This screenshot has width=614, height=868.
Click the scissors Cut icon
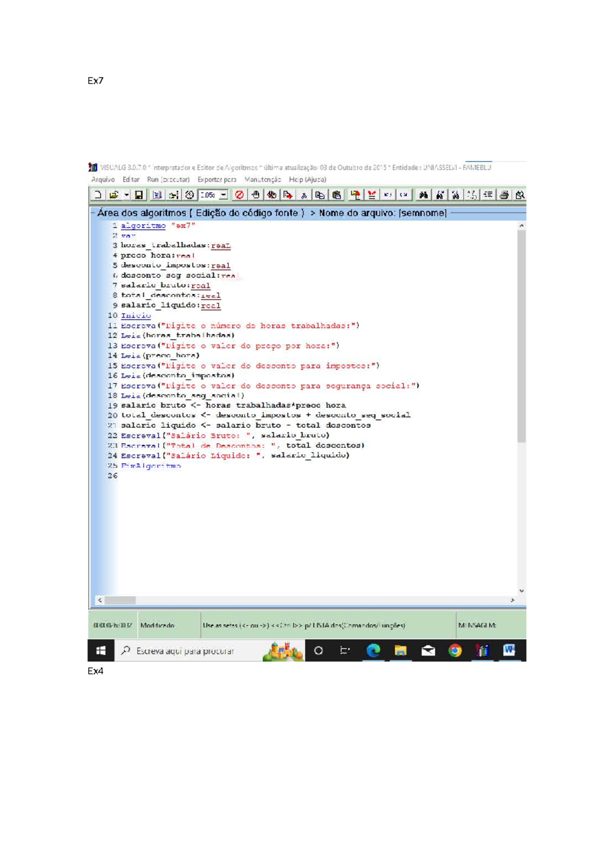(304, 195)
